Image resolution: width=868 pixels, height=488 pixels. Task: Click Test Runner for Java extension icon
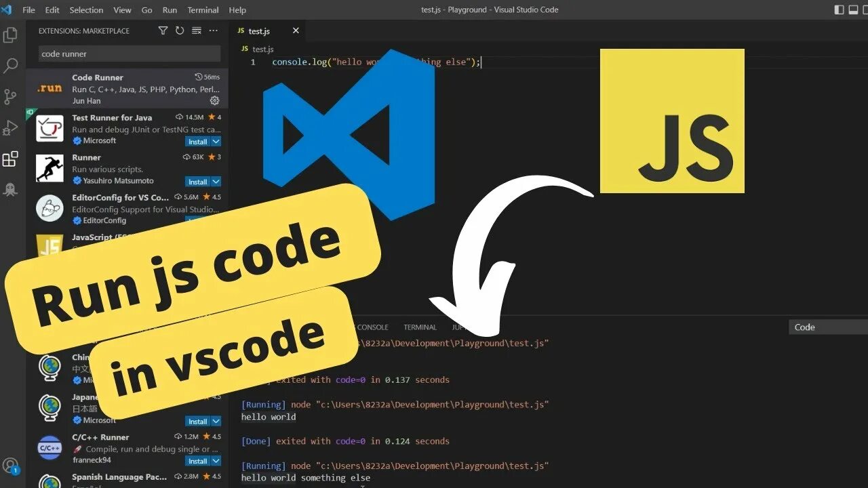[50, 128]
